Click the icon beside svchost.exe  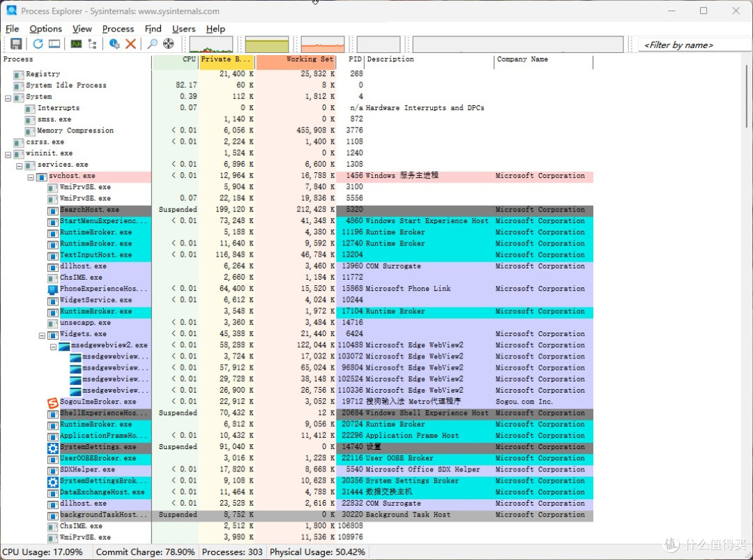42,176
